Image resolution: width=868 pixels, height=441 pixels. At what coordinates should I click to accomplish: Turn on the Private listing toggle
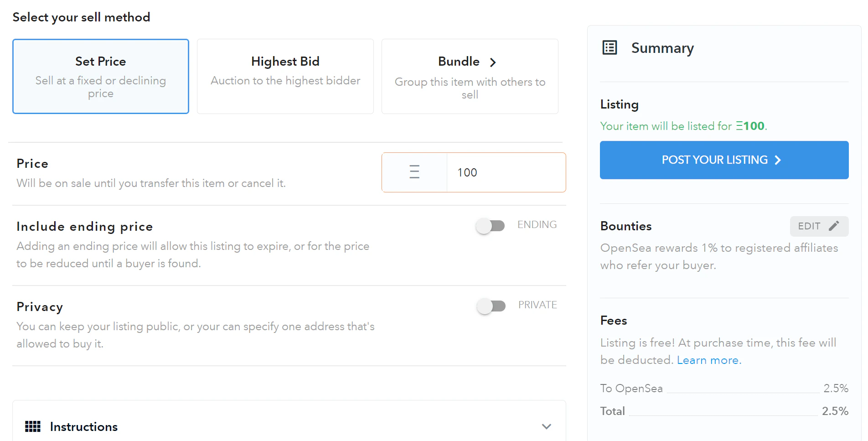click(491, 306)
